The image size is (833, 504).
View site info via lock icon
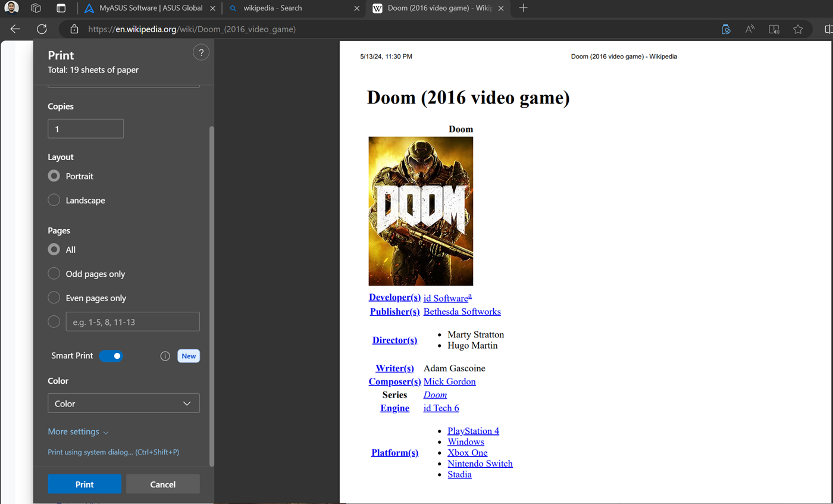point(74,29)
